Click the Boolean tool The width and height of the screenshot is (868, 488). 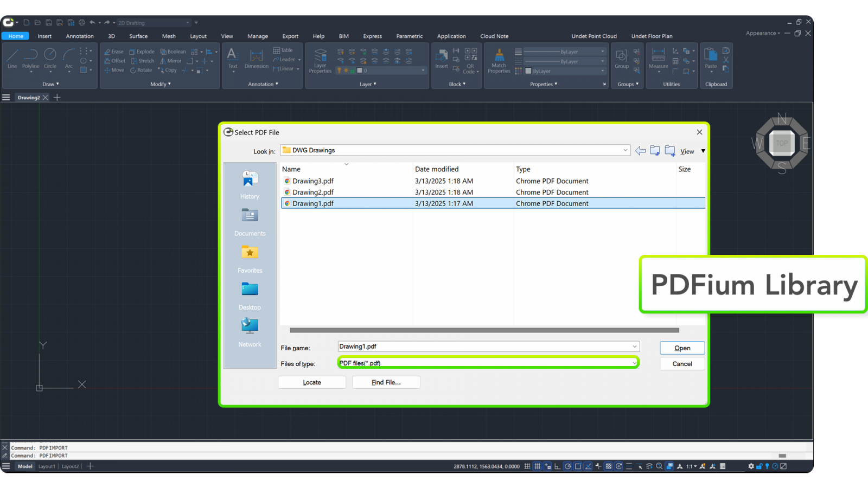tap(173, 52)
